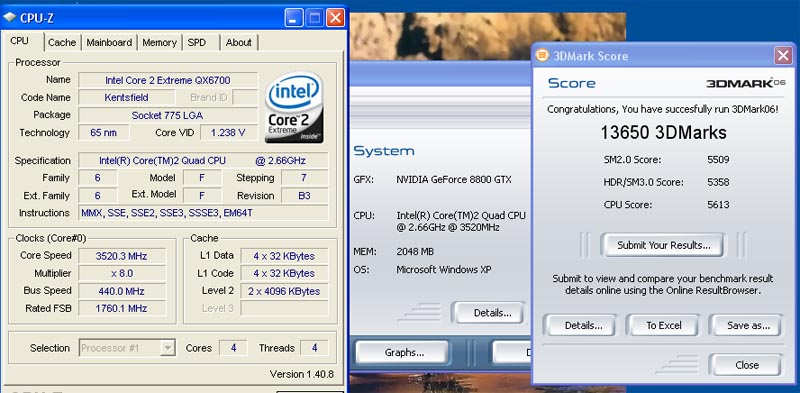800x393 pixels.
Task: Click the HDR/SM3.0 Score value 5358
Action: click(x=718, y=182)
